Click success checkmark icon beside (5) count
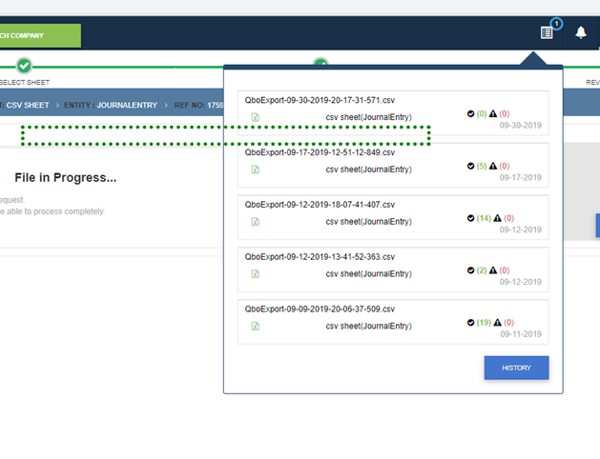The image size is (600, 459). pyautogui.click(x=471, y=166)
